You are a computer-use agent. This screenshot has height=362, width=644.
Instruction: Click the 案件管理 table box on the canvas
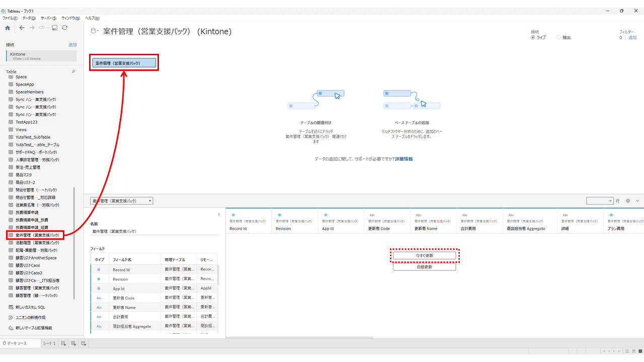(x=124, y=63)
